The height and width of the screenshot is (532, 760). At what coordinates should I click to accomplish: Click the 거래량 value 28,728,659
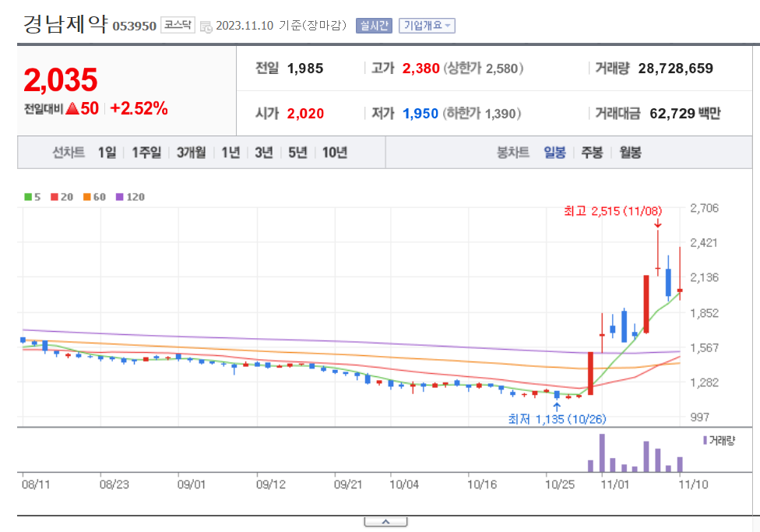pos(676,69)
